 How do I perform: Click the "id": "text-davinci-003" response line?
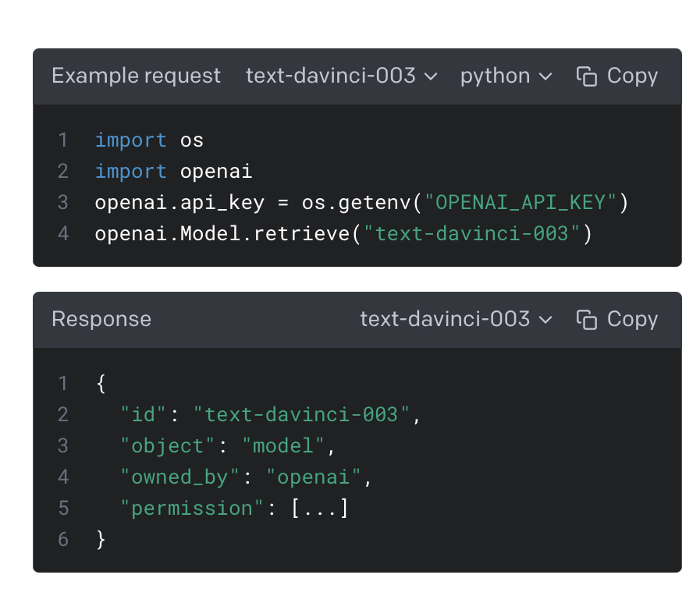pyautogui.click(x=271, y=415)
